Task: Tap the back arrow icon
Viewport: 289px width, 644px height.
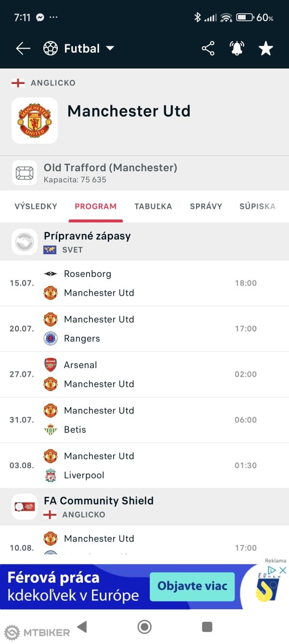Action: pos(23,48)
